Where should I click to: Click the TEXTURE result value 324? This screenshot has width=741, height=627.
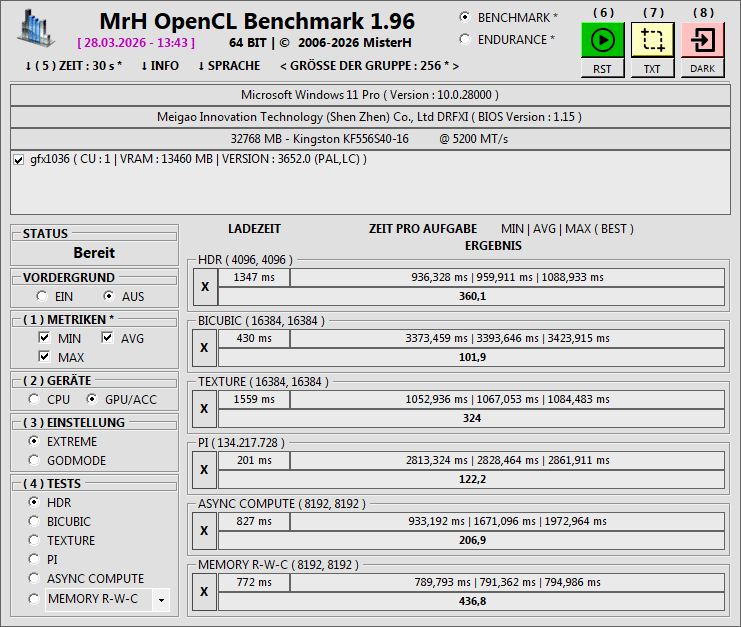coord(472,418)
